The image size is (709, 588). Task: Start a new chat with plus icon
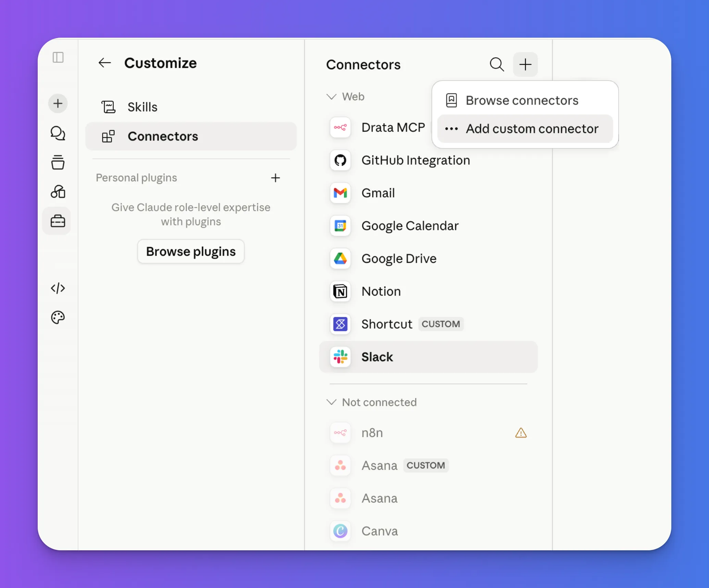pos(58,103)
